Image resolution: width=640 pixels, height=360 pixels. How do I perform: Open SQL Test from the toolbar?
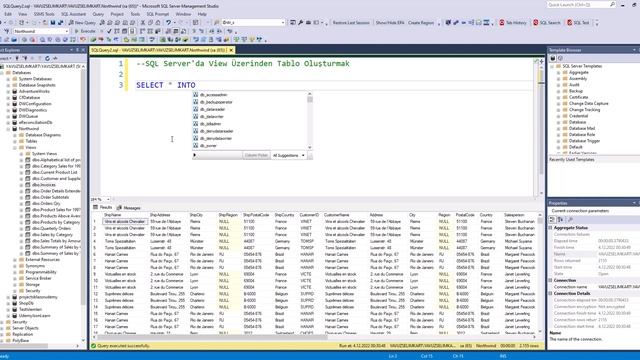(x=578, y=22)
